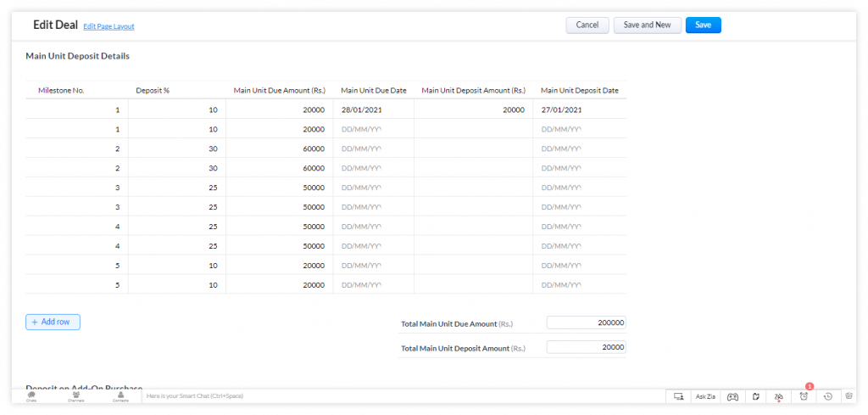Click the Total Main Unit Due Amount label

point(457,323)
